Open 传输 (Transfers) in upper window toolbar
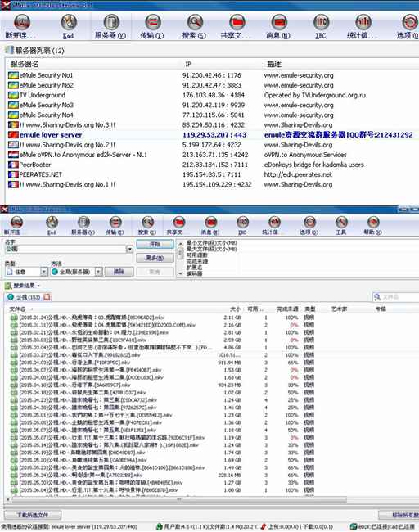 pyautogui.click(x=152, y=26)
